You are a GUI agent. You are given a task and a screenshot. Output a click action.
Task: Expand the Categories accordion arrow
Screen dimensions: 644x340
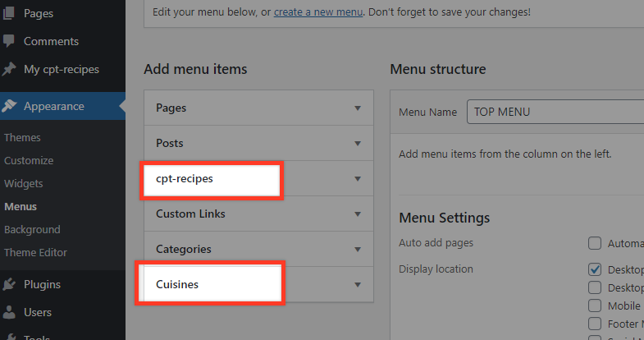click(358, 250)
